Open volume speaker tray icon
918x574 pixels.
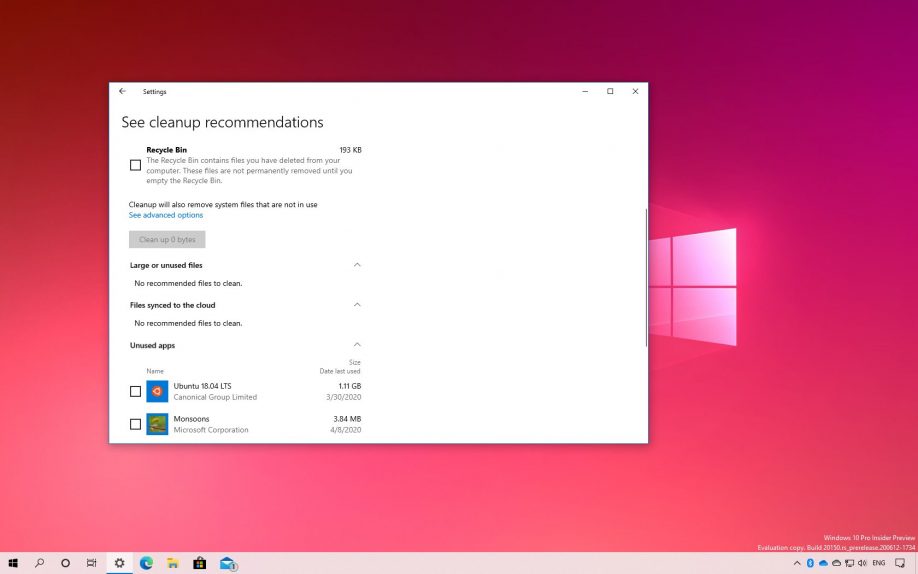click(x=862, y=563)
